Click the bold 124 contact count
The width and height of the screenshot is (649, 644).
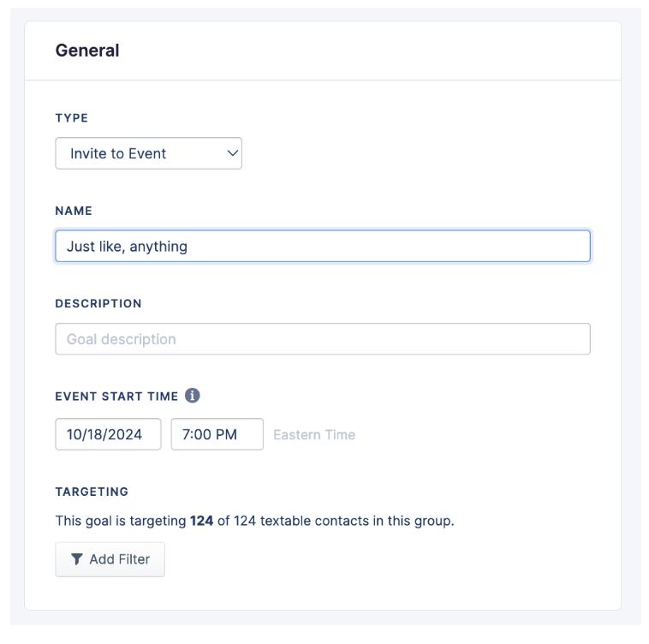pos(201,521)
